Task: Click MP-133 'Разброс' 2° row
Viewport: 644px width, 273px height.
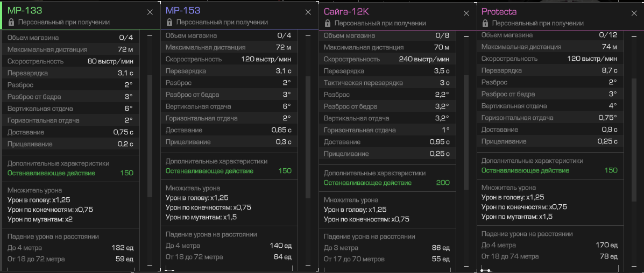Action: click(x=70, y=85)
